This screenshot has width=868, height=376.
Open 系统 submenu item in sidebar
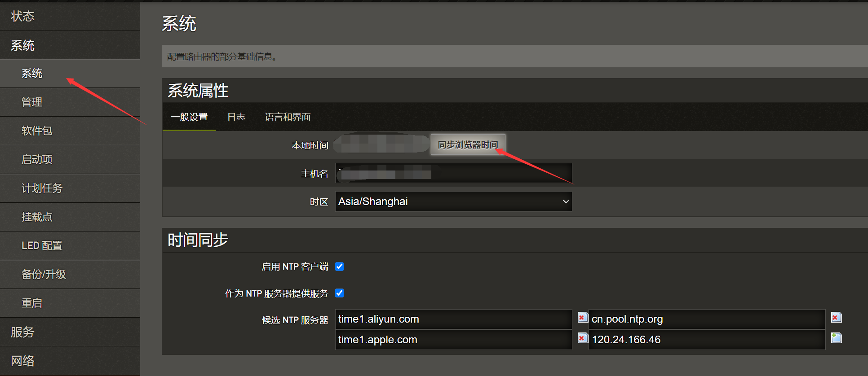(70, 74)
